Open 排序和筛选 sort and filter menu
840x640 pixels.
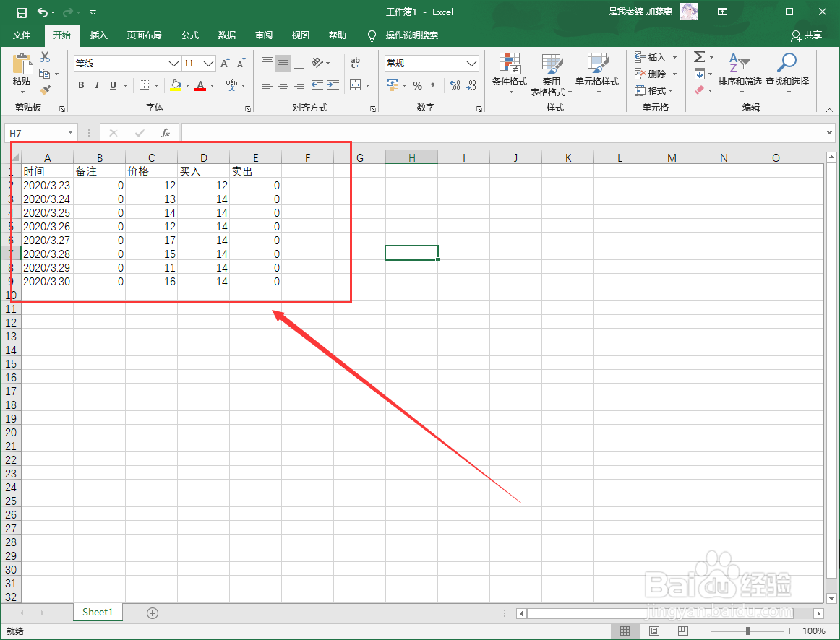740,74
